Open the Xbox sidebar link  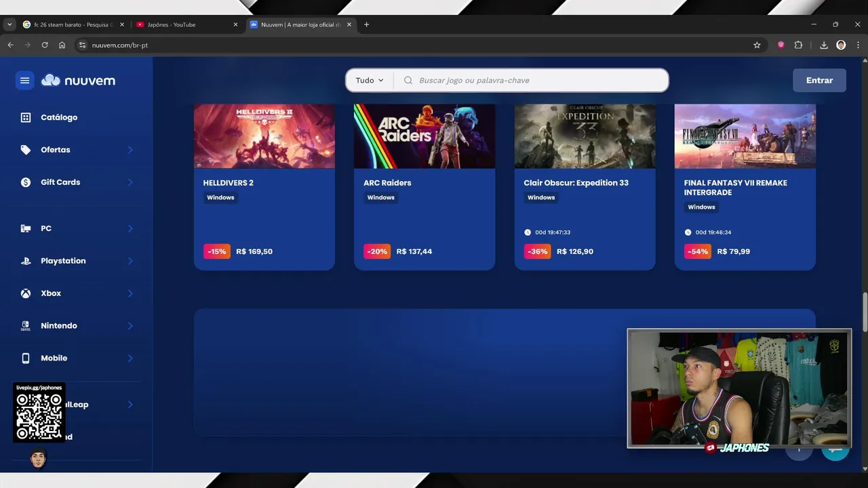click(51, 293)
